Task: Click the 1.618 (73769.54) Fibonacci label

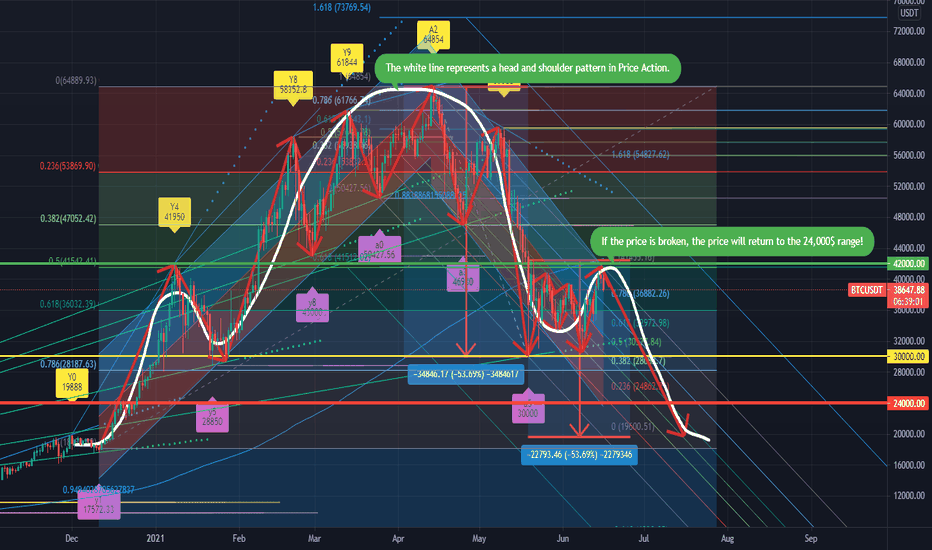Action: pyautogui.click(x=342, y=8)
